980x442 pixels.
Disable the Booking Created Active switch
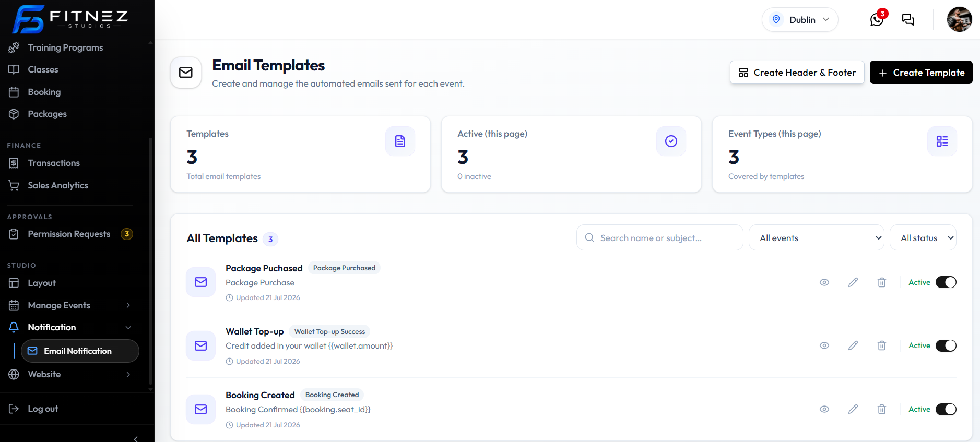click(946, 409)
